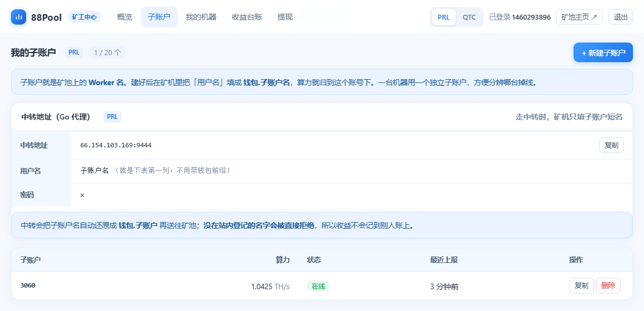Click the 我的子账户 heading

tap(33, 52)
